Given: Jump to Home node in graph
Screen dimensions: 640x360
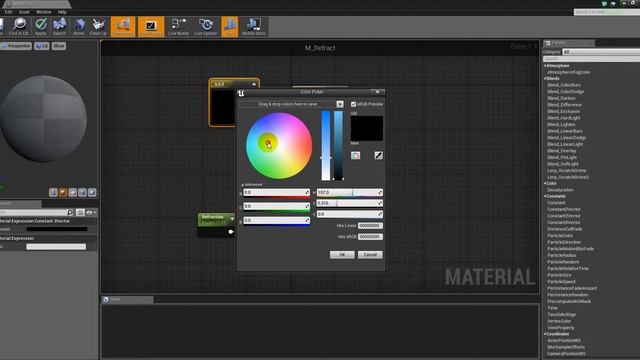Looking at the screenshot, I should pos(79,27).
